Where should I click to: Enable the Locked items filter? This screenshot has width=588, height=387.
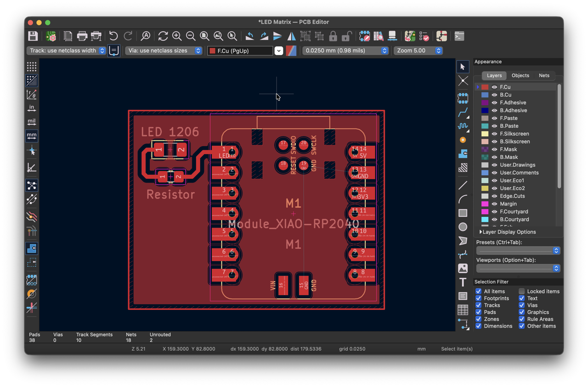coord(521,291)
